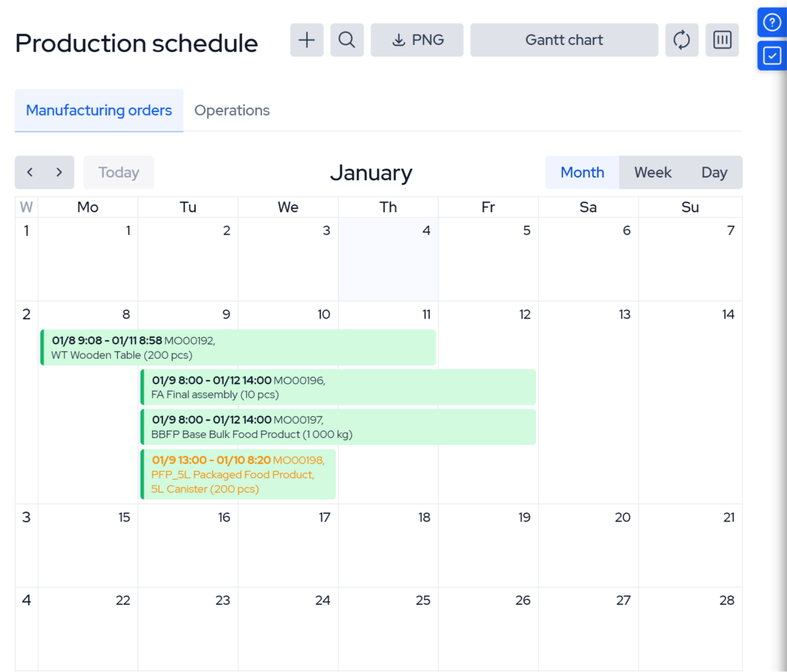The height and width of the screenshot is (672, 787).
Task: Switch calendar to Week view
Action: point(653,173)
